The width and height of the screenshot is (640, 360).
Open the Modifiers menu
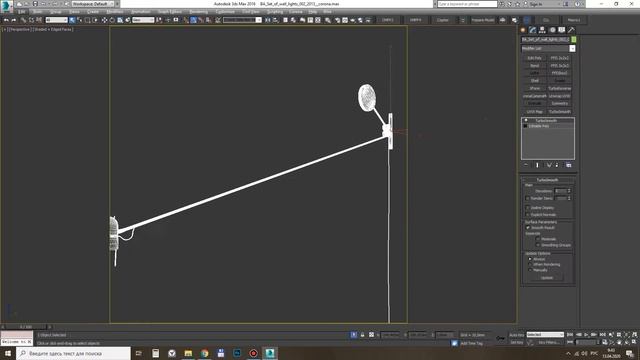(115, 12)
